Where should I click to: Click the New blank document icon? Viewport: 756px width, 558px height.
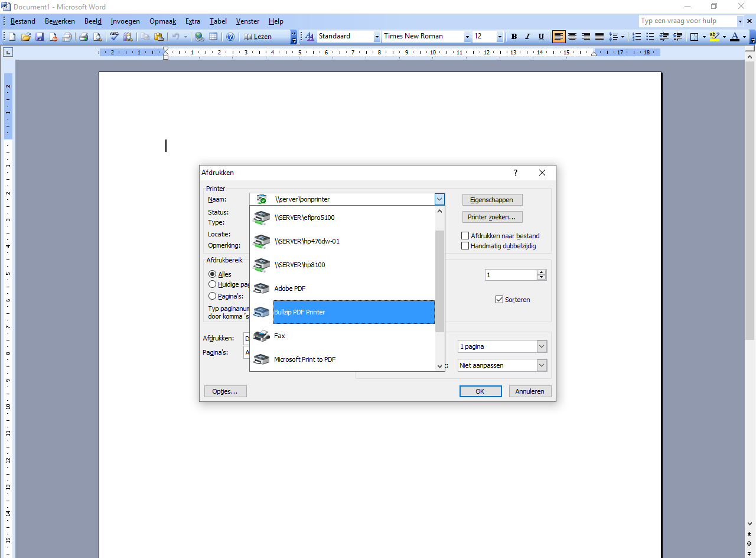point(12,37)
